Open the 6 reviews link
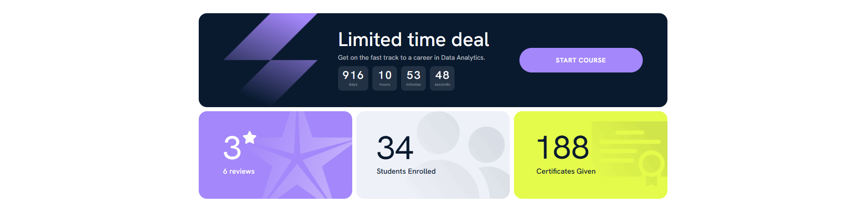 (239, 171)
